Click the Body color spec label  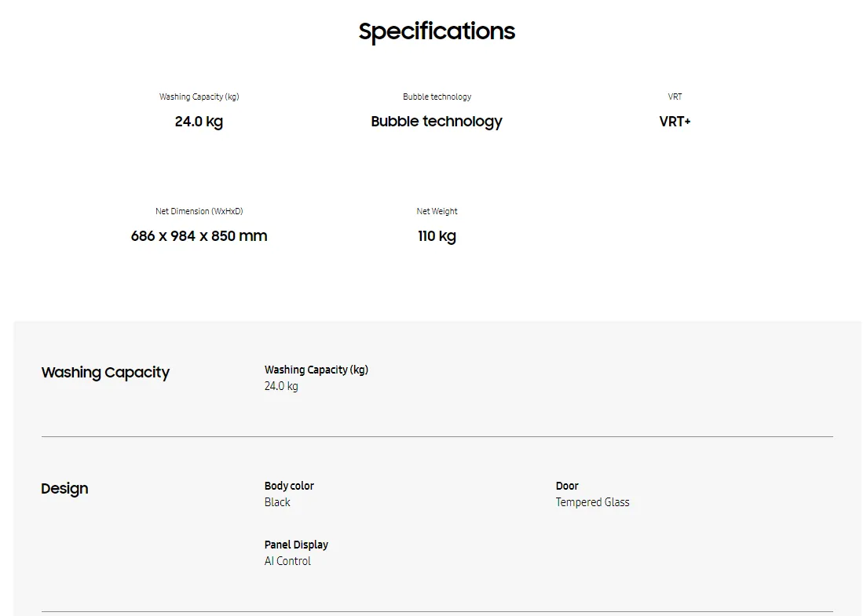point(289,487)
